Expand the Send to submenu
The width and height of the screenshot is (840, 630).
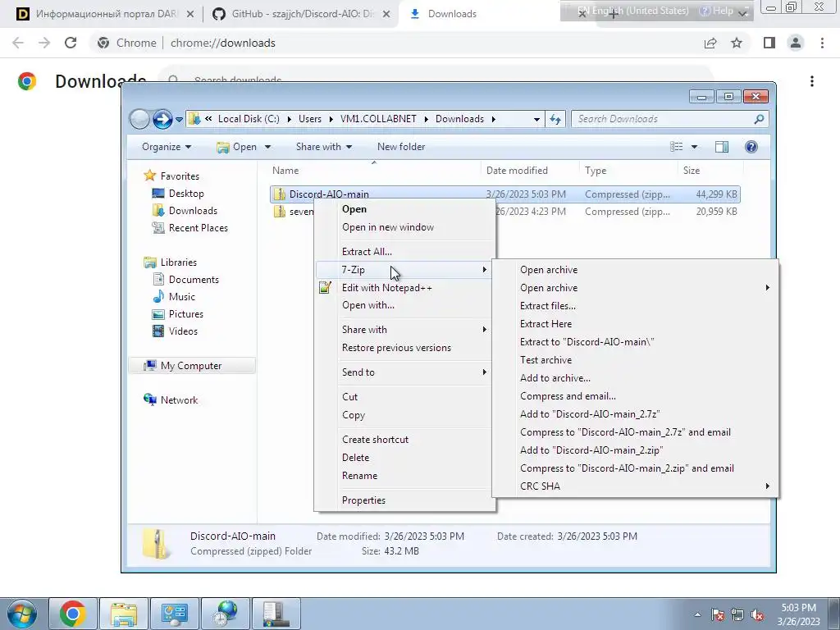[404, 372]
